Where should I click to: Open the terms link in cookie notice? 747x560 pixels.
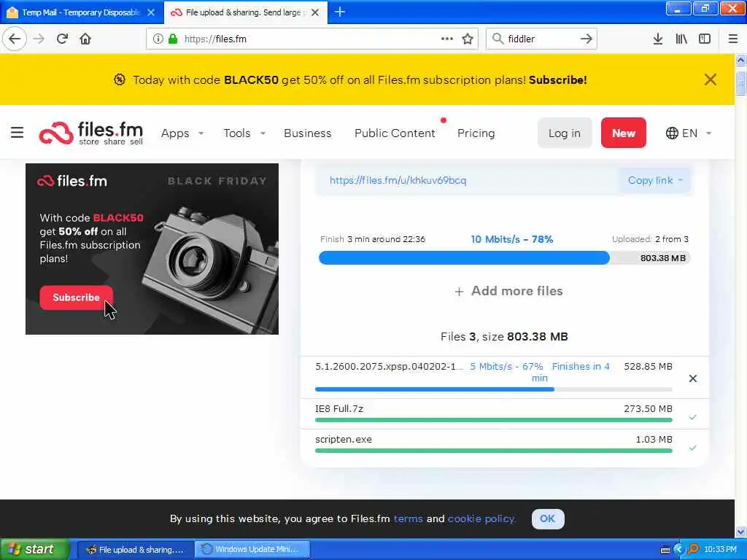click(x=408, y=518)
